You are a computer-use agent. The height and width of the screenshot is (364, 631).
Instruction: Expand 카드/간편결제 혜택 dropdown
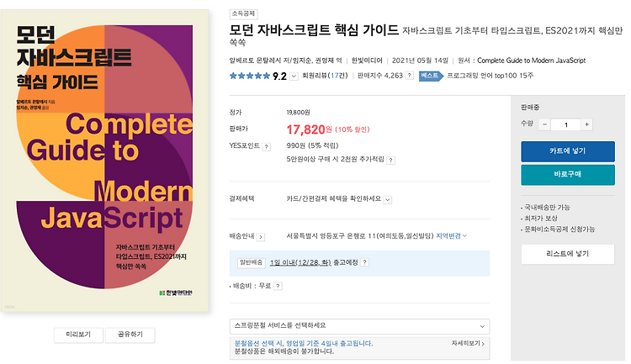click(x=388, y=199)
